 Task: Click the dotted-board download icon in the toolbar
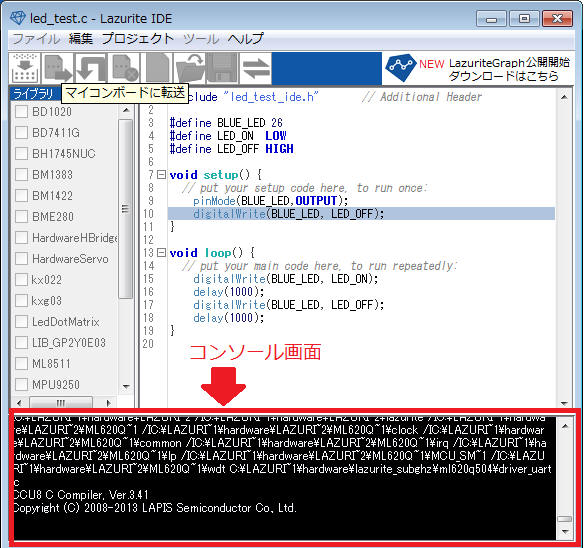click(x=25, y=68)
